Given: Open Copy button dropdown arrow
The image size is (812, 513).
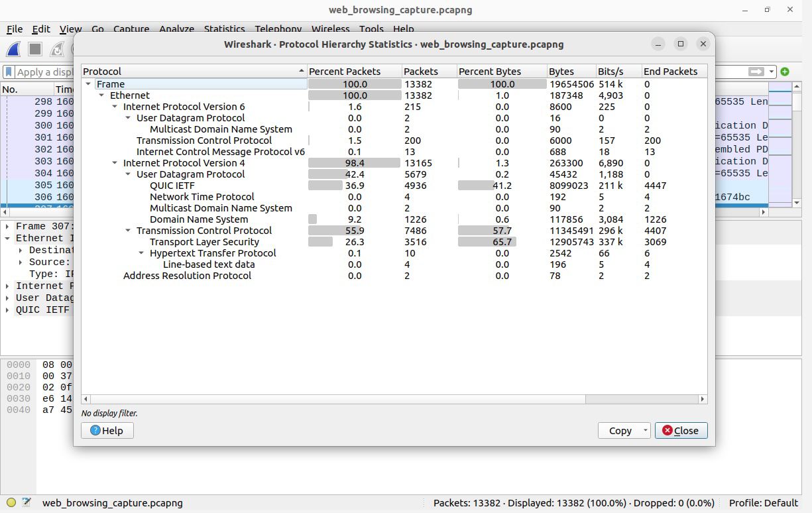Looking at the screenshot, I should point(645,430).
